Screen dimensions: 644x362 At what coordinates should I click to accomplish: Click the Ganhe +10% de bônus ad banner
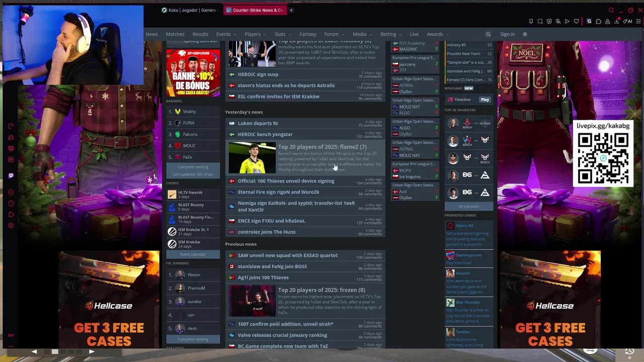[193, 73]
